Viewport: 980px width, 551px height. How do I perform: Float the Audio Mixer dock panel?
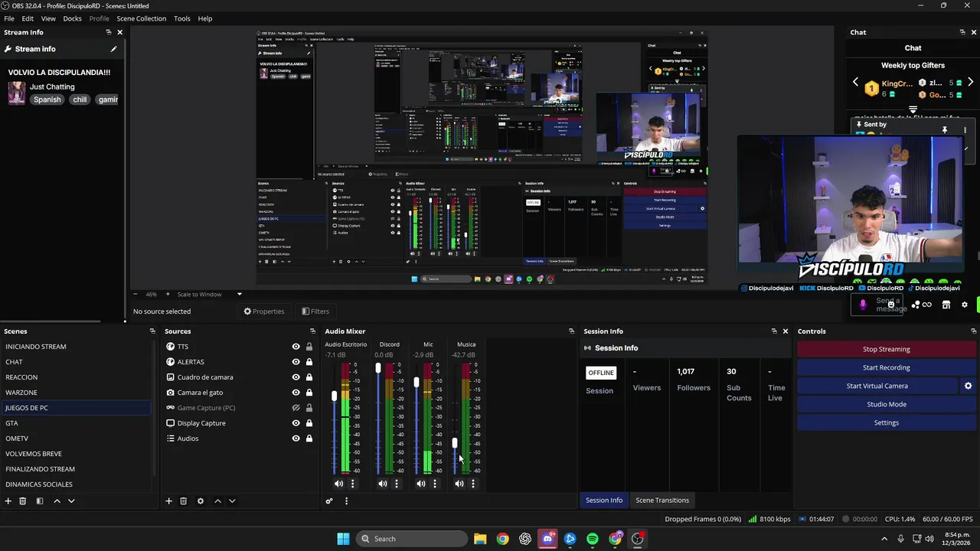571,331
